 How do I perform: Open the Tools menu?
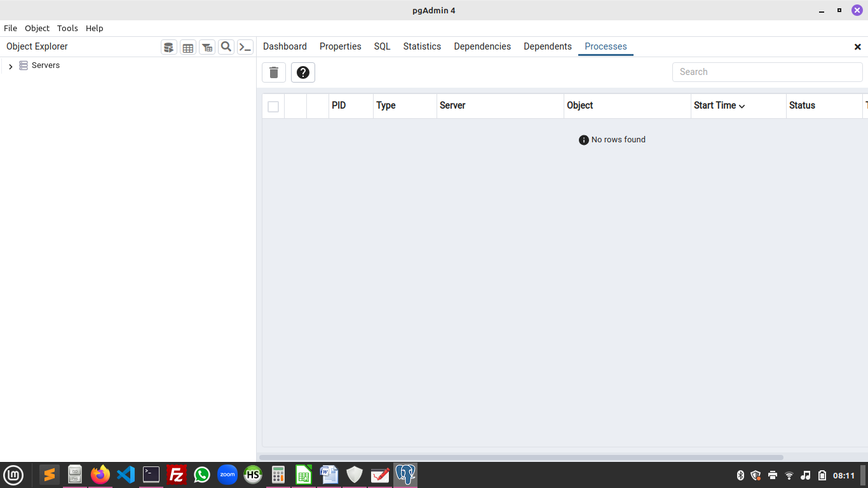click(67, 29)
